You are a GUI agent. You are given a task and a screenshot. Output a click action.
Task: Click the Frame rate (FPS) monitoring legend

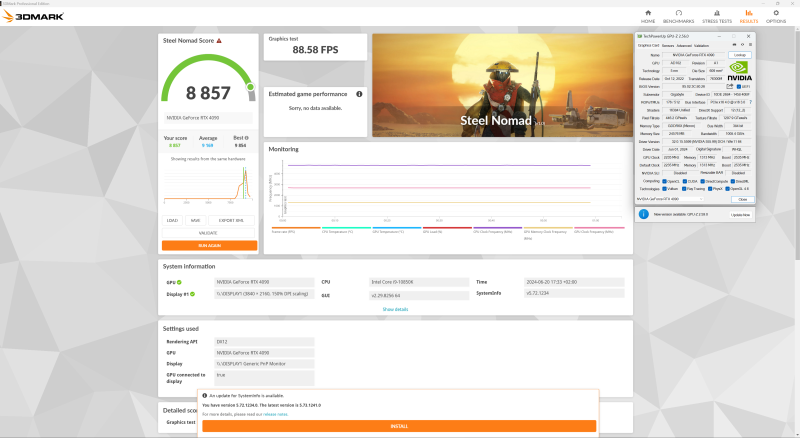point(284,231)
